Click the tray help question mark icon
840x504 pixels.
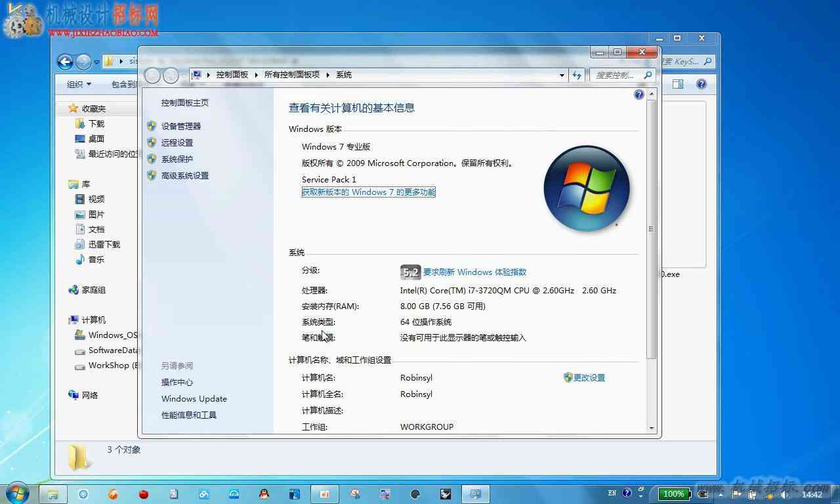click(x=627, y=493)
